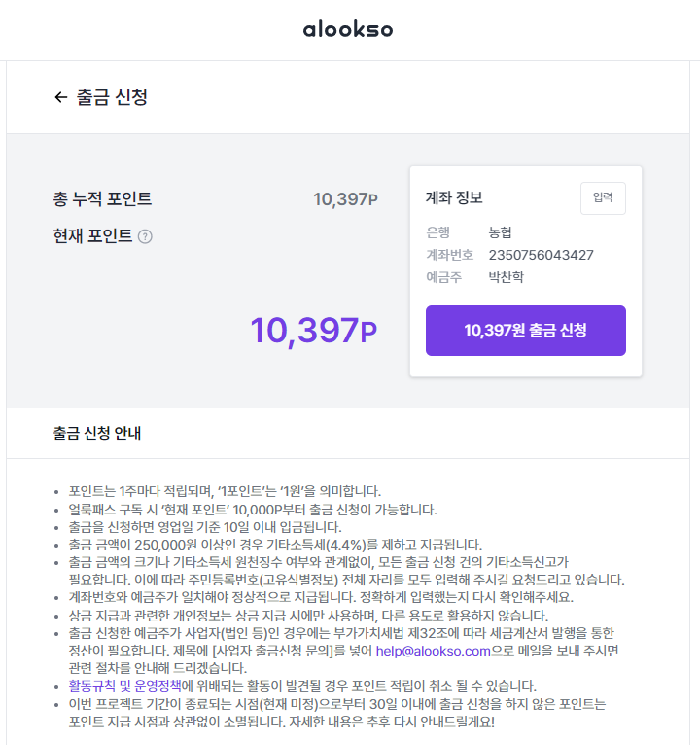Click the 출금 신청 page title
This screenshot has height=745, width=700.
(112, 97)
